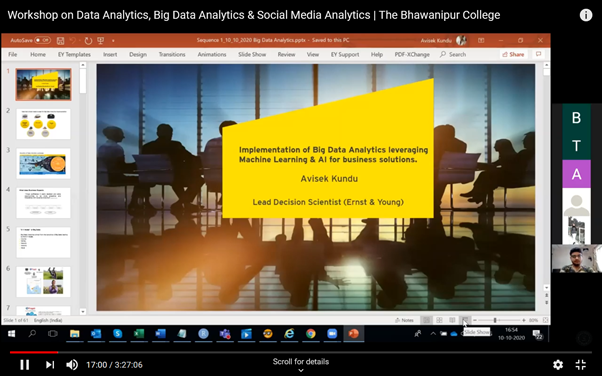This screenshot has width=602, height=376.
Task: Select slide 3 thumbnail
Action: 43,164
